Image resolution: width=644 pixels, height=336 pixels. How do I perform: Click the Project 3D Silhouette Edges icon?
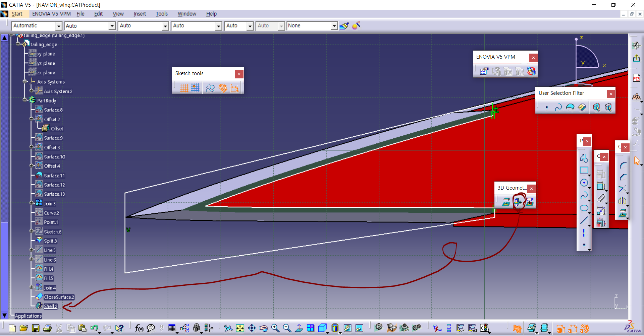coord(530,202)
